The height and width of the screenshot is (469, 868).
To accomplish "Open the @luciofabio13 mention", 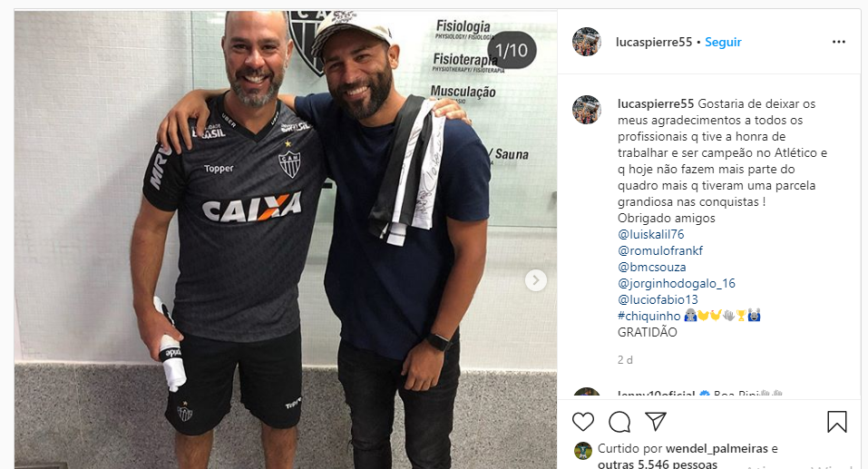I will (658, 299).
